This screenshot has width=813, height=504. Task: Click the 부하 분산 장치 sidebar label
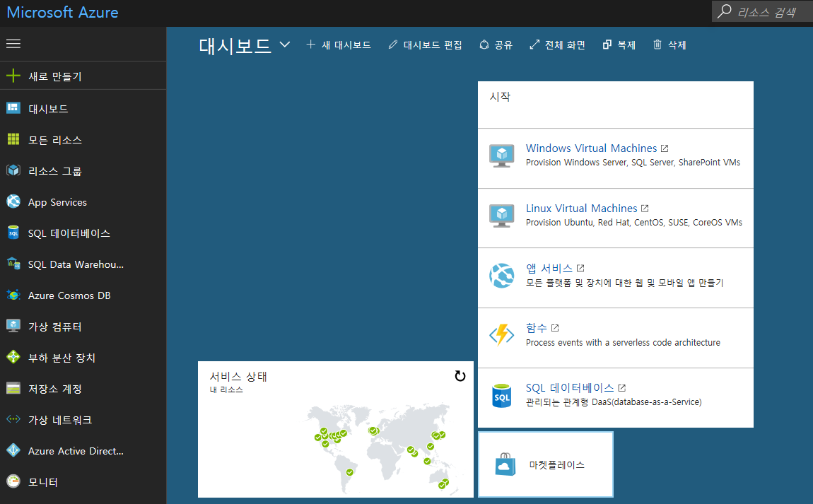[62, 358]
